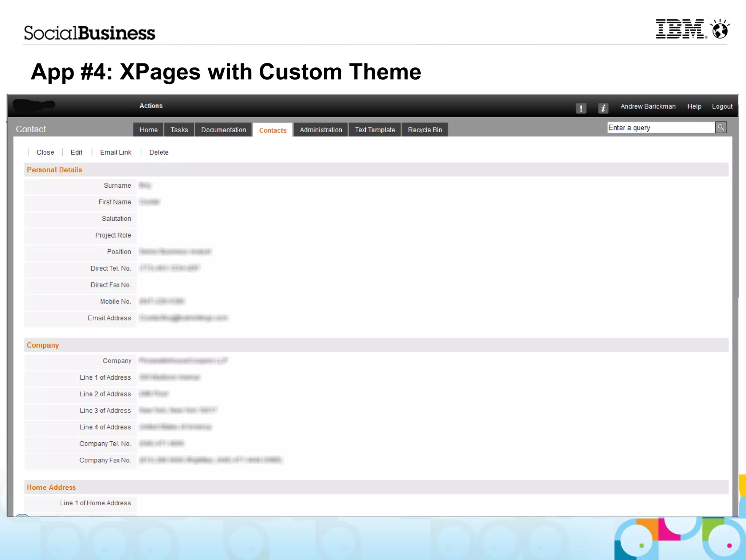This screenshot has width=746, height=560.
Task: Click the Project Role field label
Action: point(113,235)
